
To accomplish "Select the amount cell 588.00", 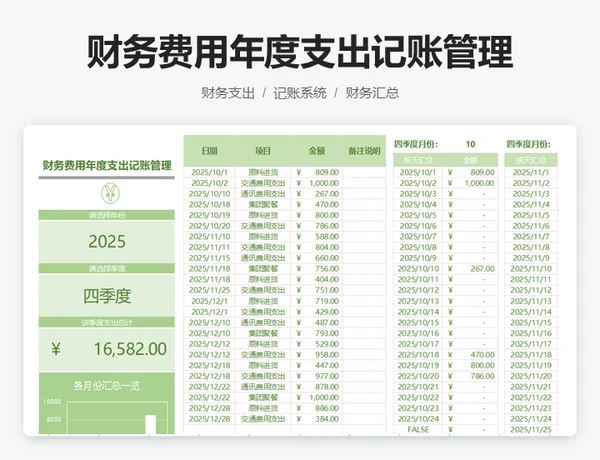I will (x=317, y=237).
